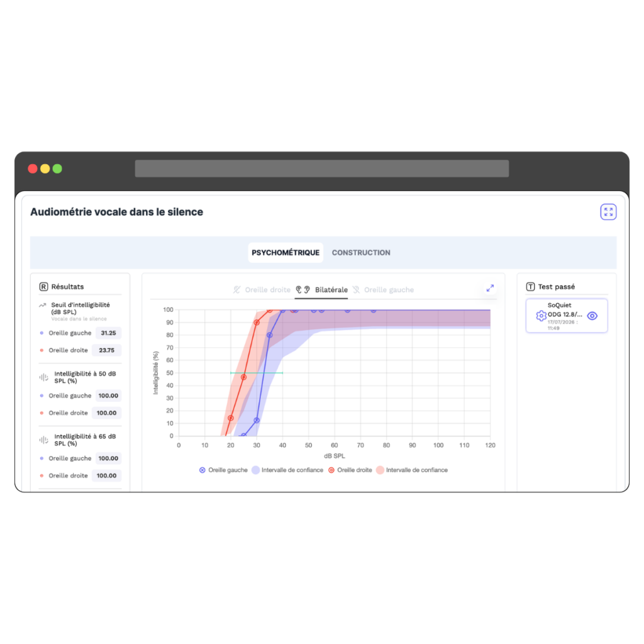Image resolution: width=644 pixels, height=644 pixels.
Task: Click the red Intervalle de confiance swatch
Action: pos(380,470)
